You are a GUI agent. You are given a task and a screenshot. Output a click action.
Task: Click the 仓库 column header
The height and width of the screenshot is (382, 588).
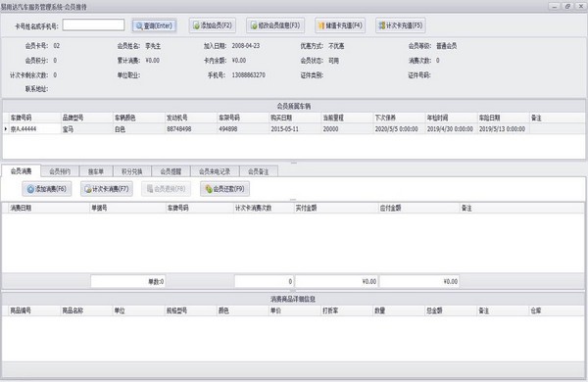pos(558,310)
